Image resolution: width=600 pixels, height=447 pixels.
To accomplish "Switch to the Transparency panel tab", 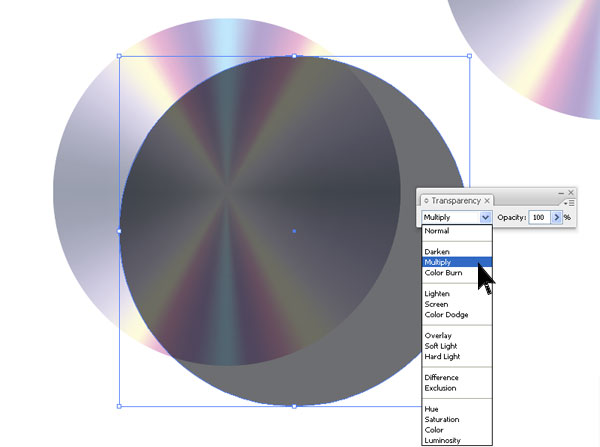I will tap(455, 201).
